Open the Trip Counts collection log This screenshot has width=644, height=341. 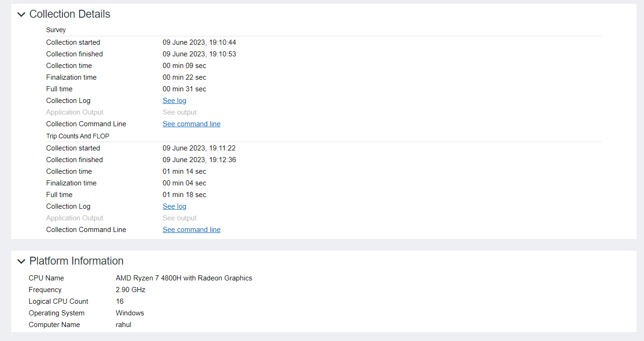[174, 206]
